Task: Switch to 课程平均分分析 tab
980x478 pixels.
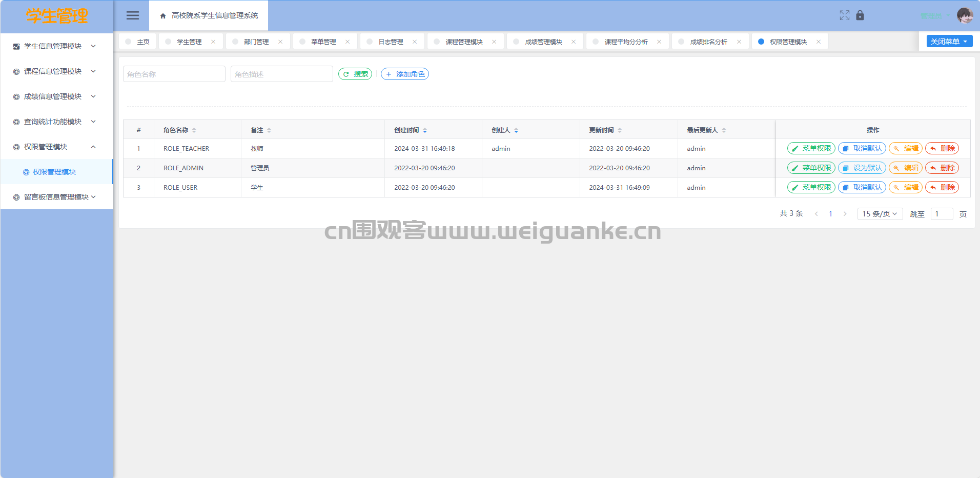Action: (x=626, y=42)
